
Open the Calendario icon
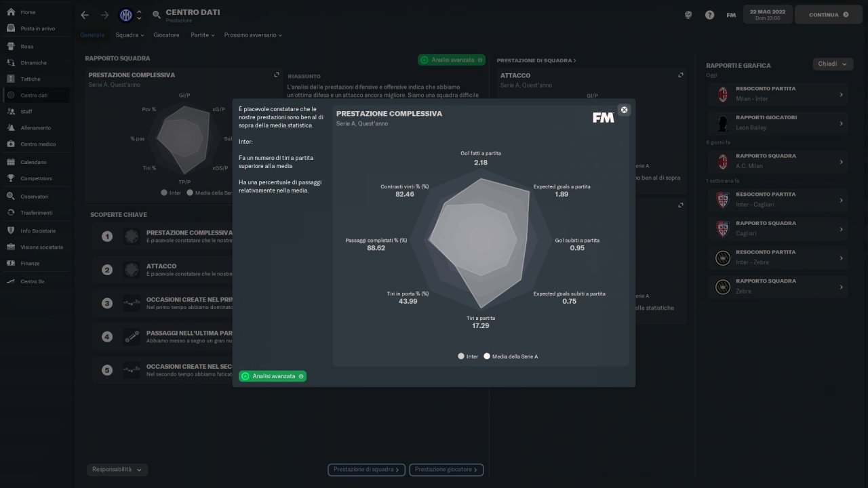(x=11, y=163)
